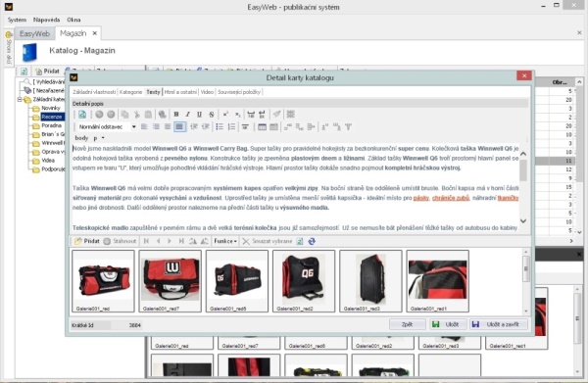Click the redo round icon
Image resolution: width=588 pixels, height=383 pixels.
pos(111,115)
